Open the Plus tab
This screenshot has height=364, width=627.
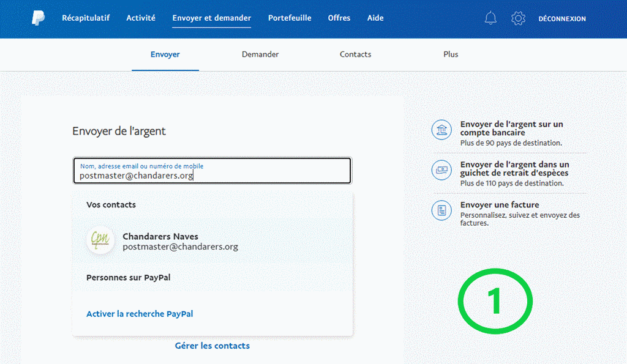point(451,54)
